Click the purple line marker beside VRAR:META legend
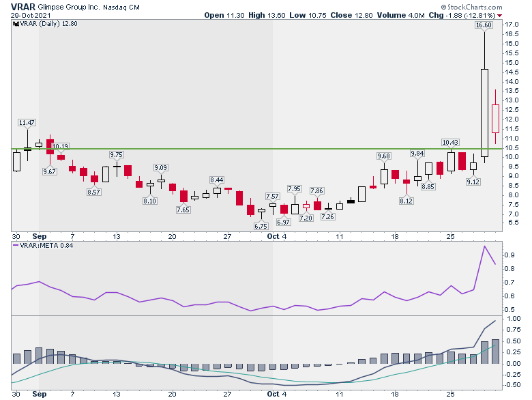 pos(16,245)
